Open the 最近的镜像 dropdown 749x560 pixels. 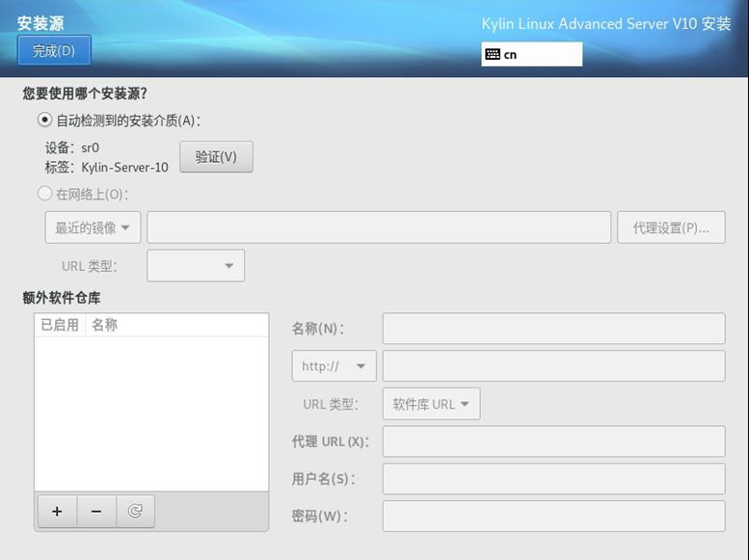point(94,227)
